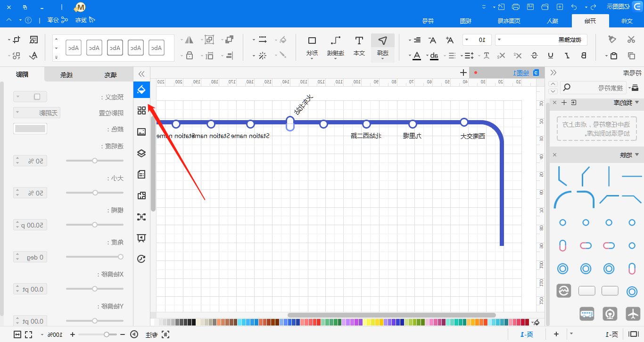Click the 分享 share button

[57, 20]
